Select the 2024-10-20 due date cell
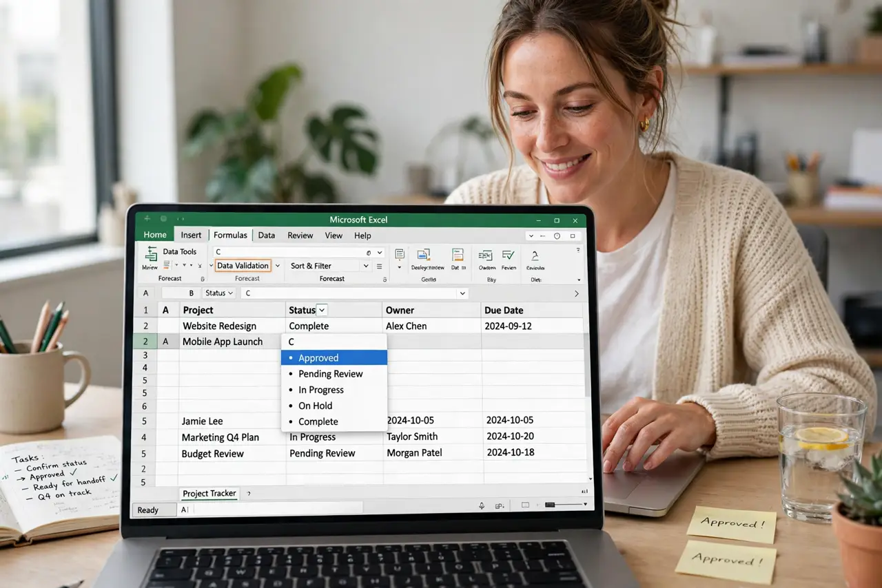Viewport: 882px width, 588px height. click(x=535, y=437)
